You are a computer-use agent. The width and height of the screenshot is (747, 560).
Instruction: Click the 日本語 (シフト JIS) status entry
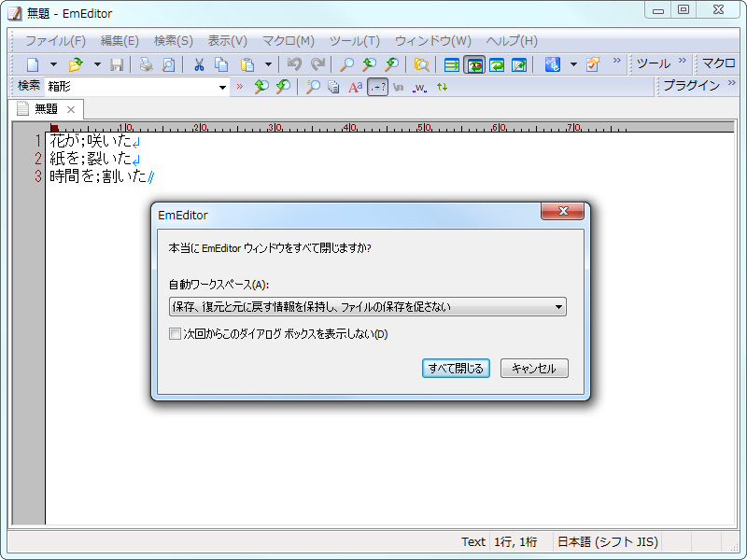[608, 542]
